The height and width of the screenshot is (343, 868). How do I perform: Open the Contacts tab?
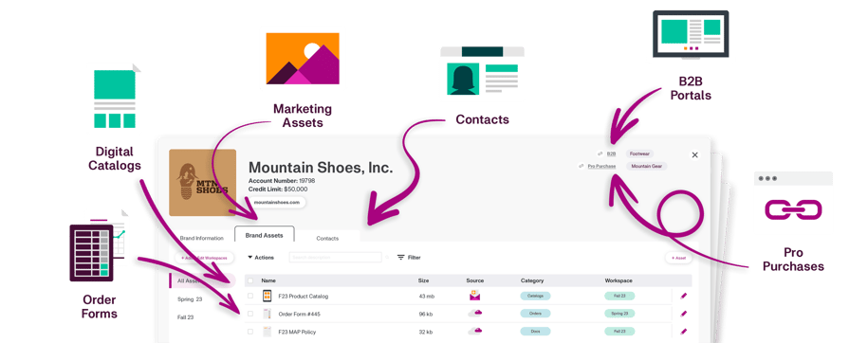(327, 238)
